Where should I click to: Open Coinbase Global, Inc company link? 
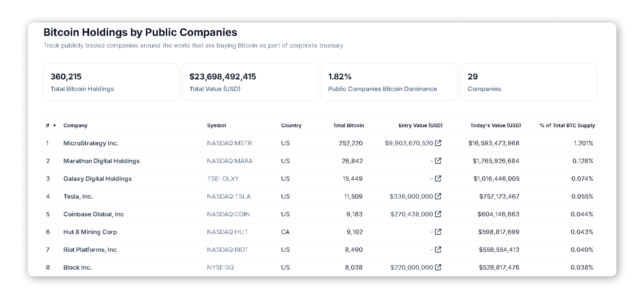93,214
